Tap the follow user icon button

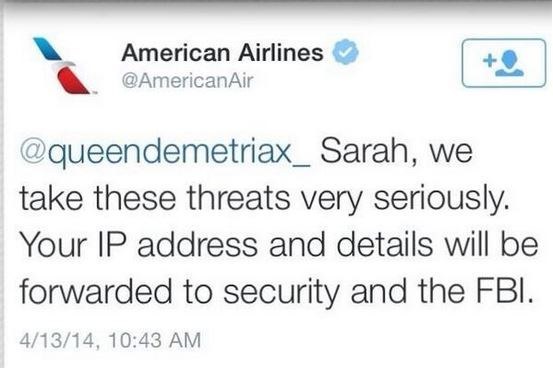click(504, 63)
